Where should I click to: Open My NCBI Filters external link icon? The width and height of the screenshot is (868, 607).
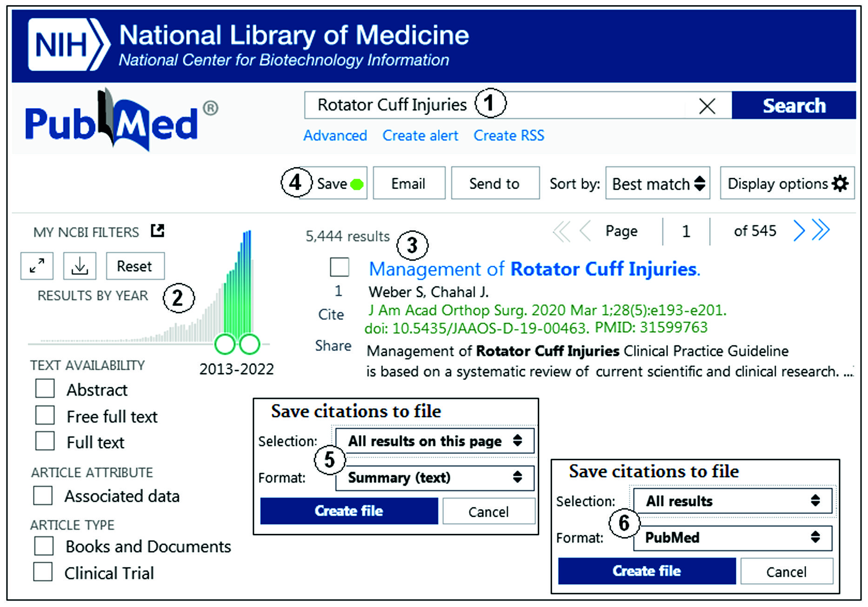[157, 231]
